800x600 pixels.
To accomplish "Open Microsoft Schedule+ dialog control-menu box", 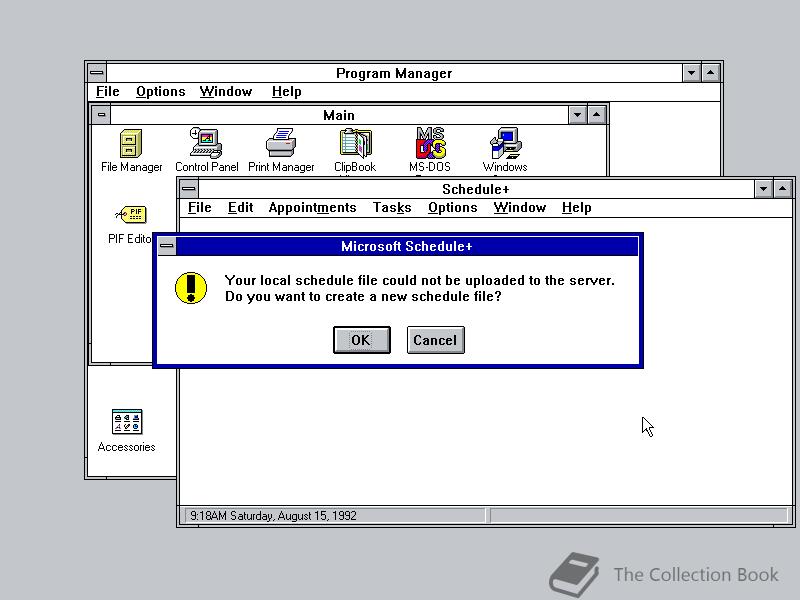I will (166, 246).
